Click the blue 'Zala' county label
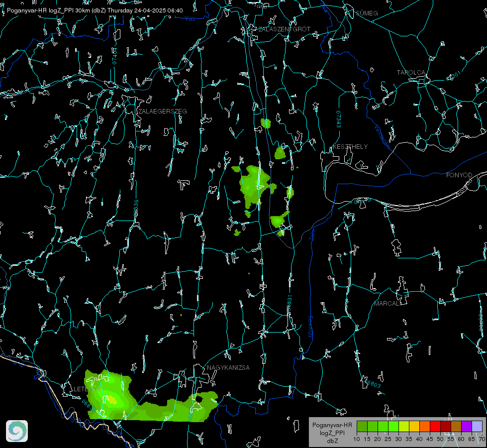The width and height of the screenshot is (487, 448). pyautogui.click(x=312, y=234)
